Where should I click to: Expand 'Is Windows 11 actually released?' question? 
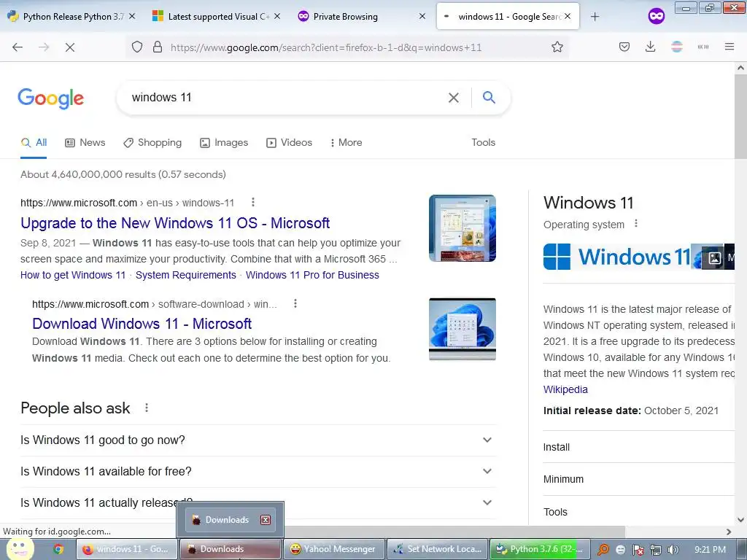[258, 502]
